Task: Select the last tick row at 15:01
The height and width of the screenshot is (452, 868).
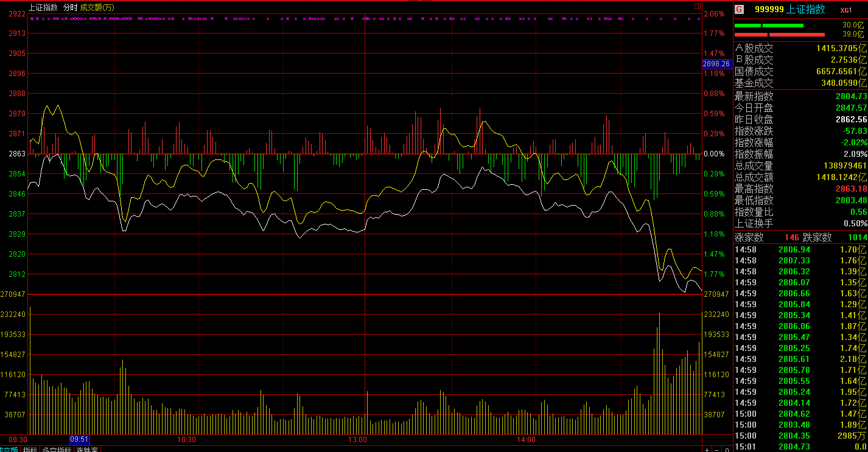Action: (800, 447)
